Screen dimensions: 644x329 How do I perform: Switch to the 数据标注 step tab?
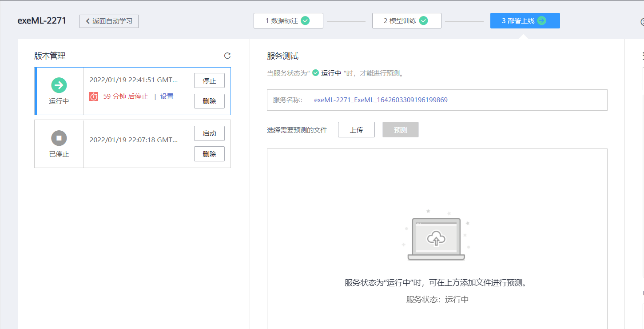click(288, 20)
